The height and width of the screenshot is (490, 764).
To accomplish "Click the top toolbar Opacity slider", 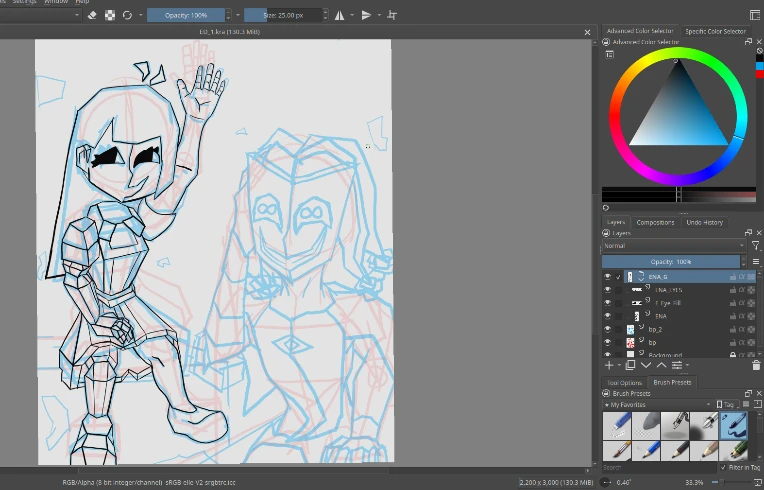I will (185, 15).
